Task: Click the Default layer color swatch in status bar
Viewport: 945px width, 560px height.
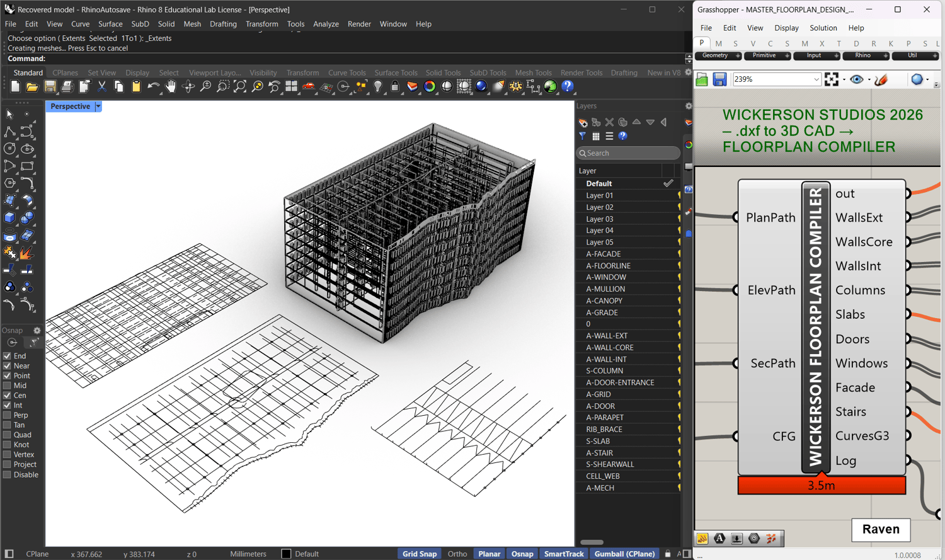Action: pyautogui.click(x=286, y=554)
